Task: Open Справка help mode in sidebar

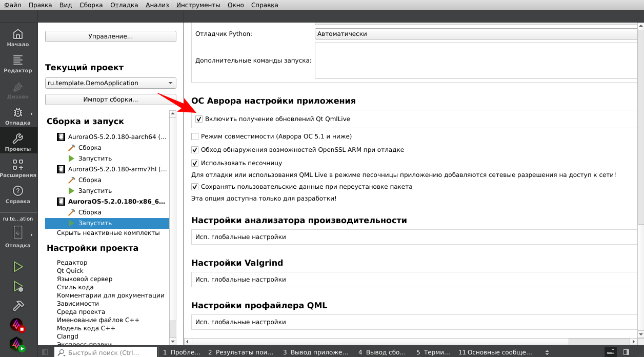Action: pos(18,194)
